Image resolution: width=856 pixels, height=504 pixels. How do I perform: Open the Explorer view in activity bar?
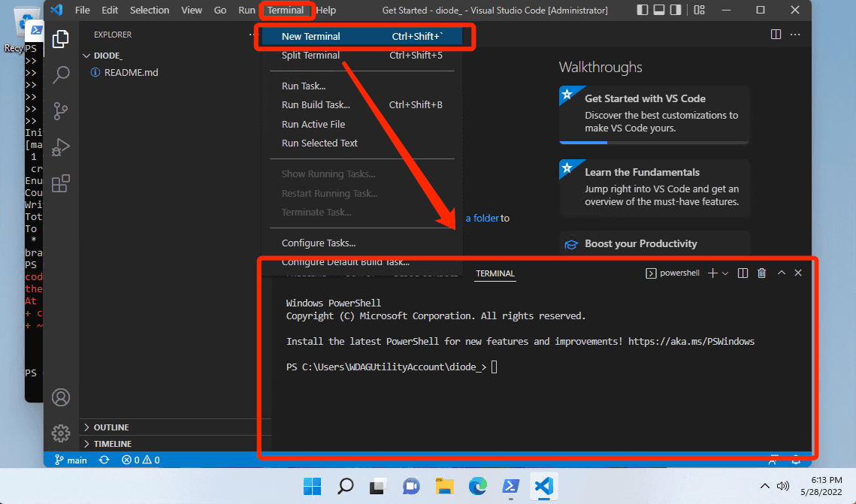[61, 39]
